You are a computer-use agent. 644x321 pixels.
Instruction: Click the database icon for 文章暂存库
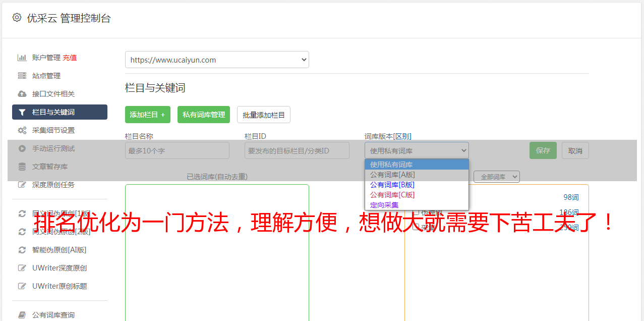tap(22, 167)
